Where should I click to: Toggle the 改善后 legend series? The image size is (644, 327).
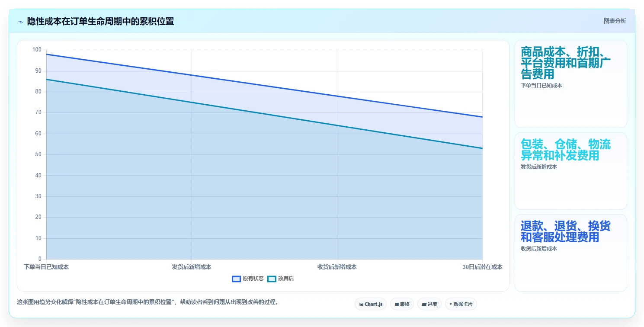pos(281,279)
